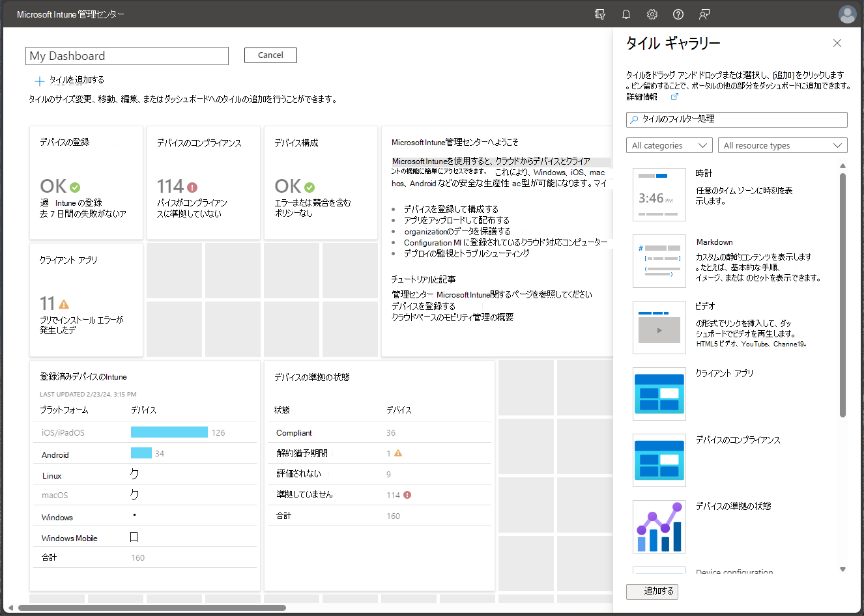
Task: Select the デバイスのコンプライアンス gallery thumbnail
Action: 659,460
